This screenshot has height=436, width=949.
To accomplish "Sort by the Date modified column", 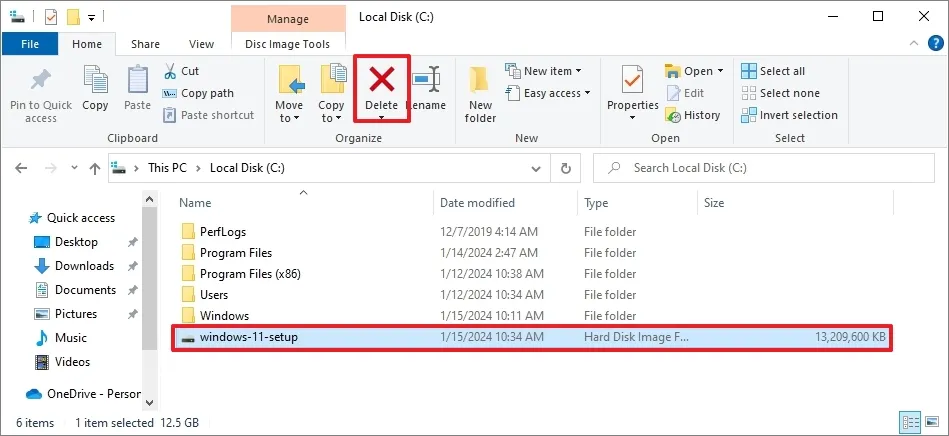I will (x=505, y=203).
